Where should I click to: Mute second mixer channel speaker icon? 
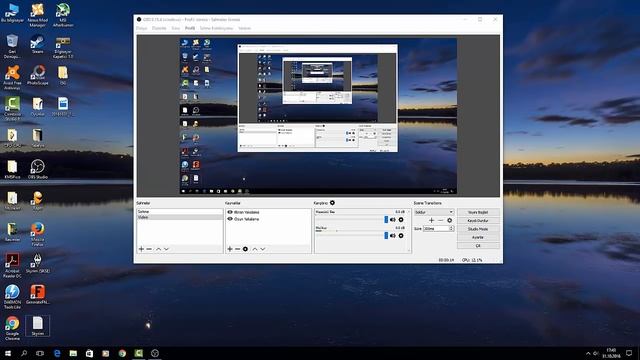pyautogui.click(x=393, y=236)
